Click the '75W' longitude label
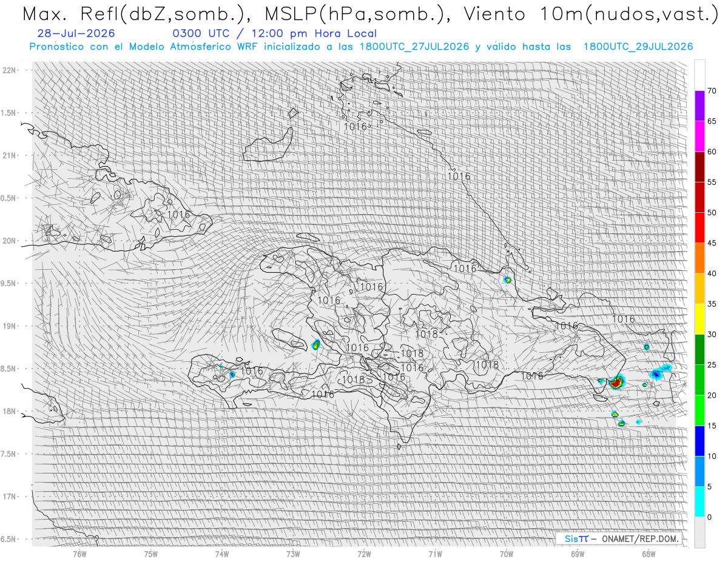 pos(151,554)
